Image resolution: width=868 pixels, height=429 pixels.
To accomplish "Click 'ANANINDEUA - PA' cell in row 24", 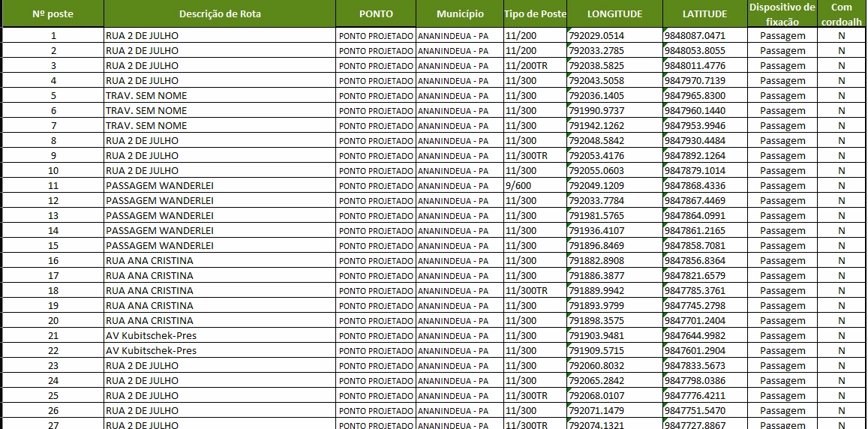I will (x=460, y=380).
